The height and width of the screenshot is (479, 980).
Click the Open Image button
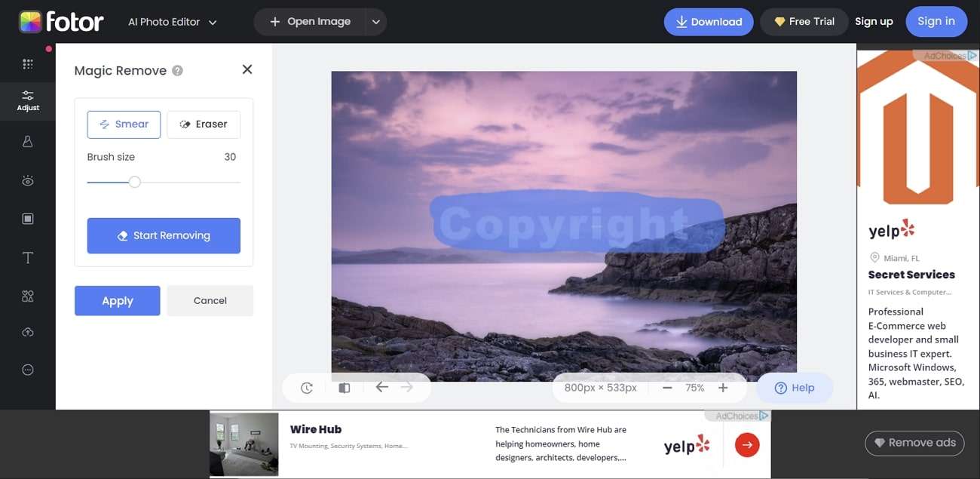[310, 22]
